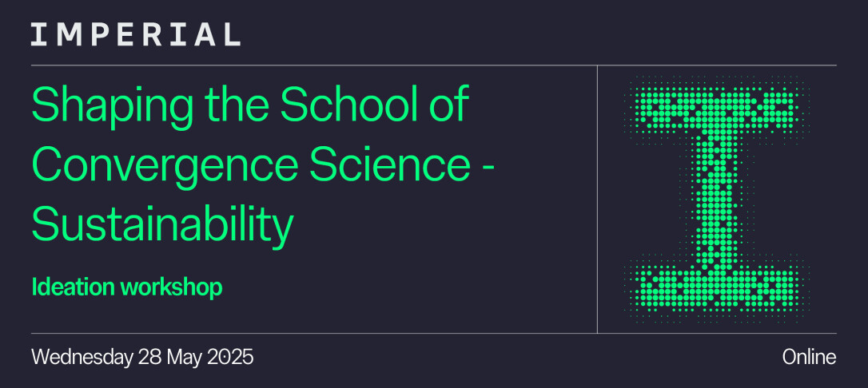Click the word "Wednesday" in the date
Image resolution: width=868 pixels, height=388 pixels.
[x=81, y=358]
